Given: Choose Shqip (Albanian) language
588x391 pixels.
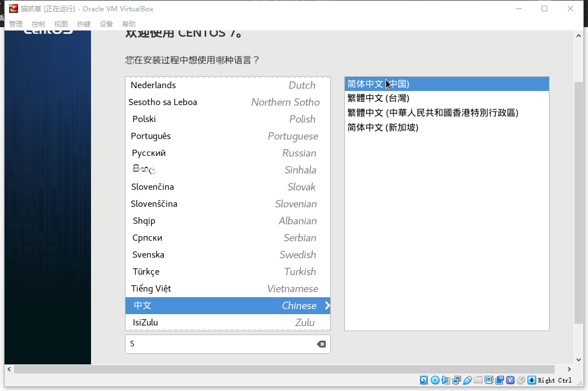Looking at the screenshot, I should [228, 221].
